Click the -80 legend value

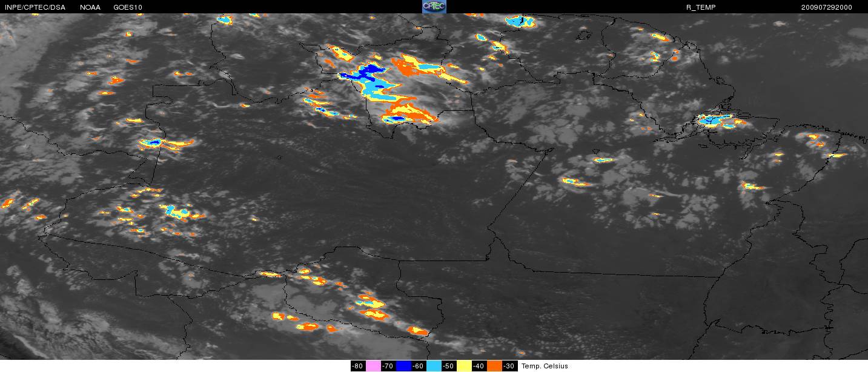357,366
